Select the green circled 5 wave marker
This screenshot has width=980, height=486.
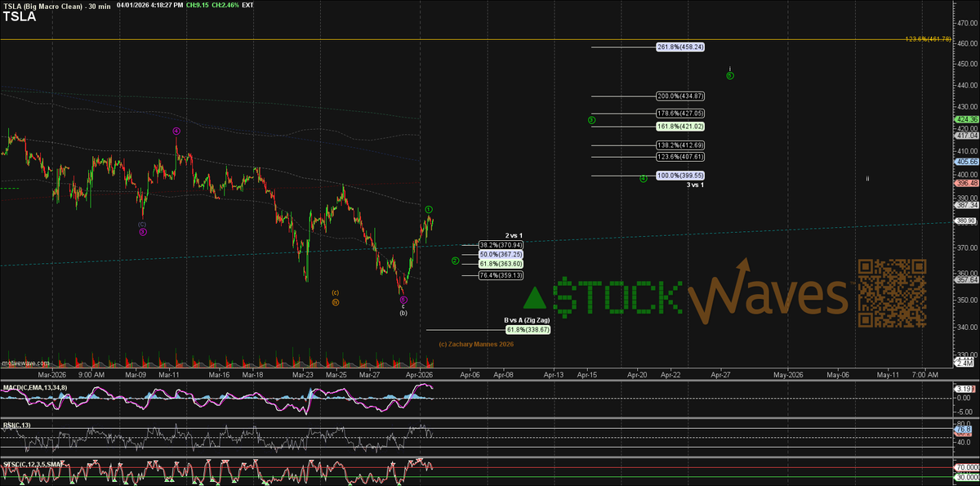point(730,75)
